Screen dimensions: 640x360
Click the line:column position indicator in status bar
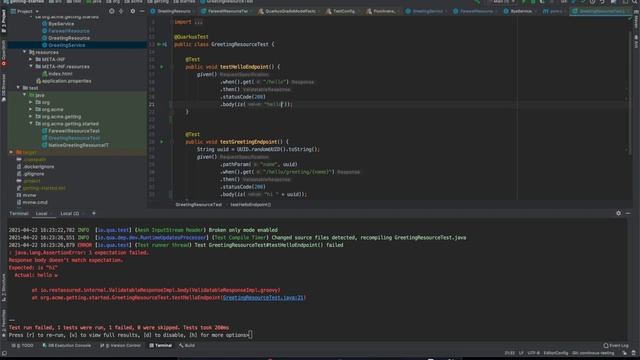click(509, 353)
